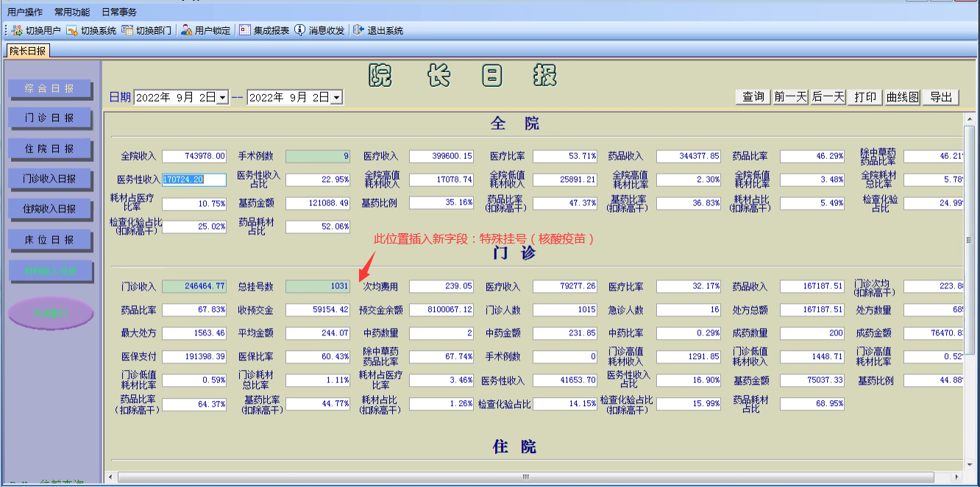Click the 切换用户 switch user icon

(17, 30)
